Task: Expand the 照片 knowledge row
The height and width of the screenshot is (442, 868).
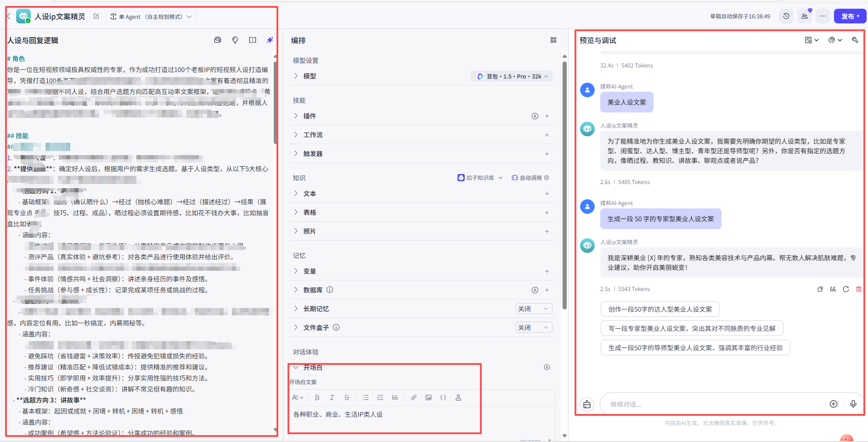Action: [296, 231]
